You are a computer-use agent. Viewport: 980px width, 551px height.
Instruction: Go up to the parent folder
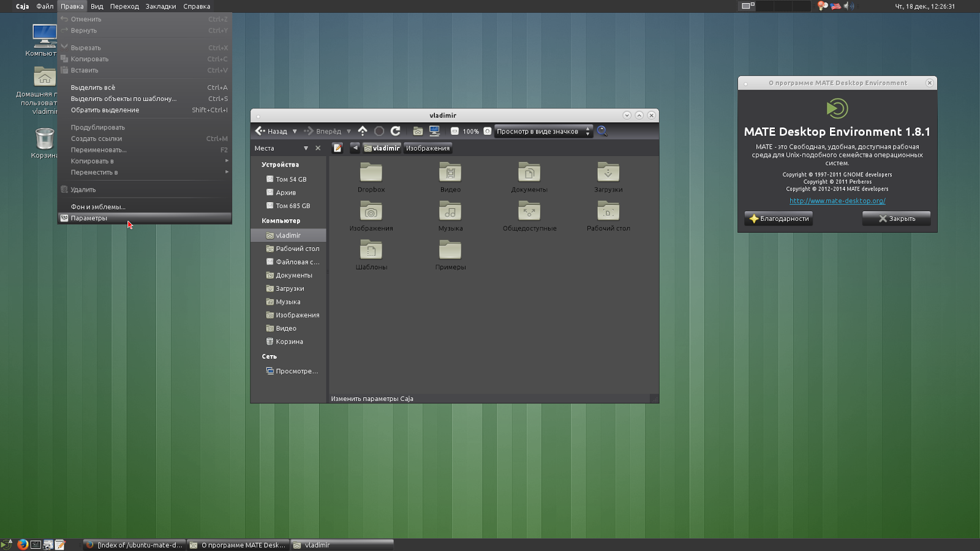[363, 131]
